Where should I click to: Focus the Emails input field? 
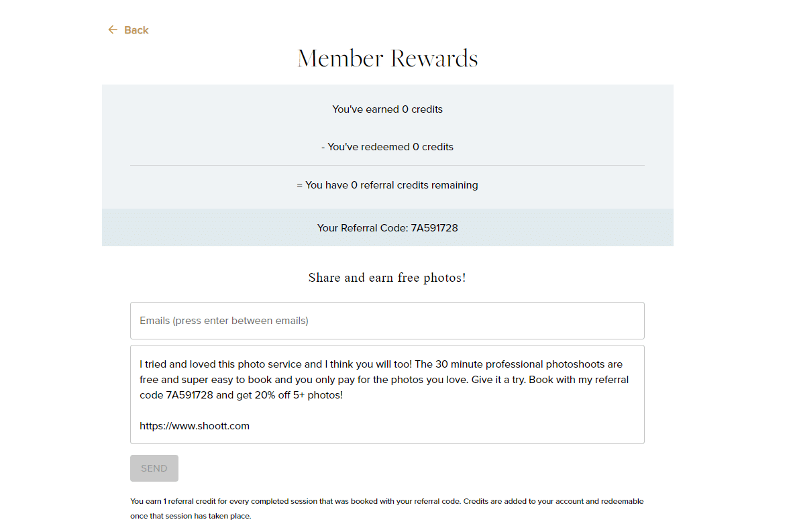click(387, 321)
